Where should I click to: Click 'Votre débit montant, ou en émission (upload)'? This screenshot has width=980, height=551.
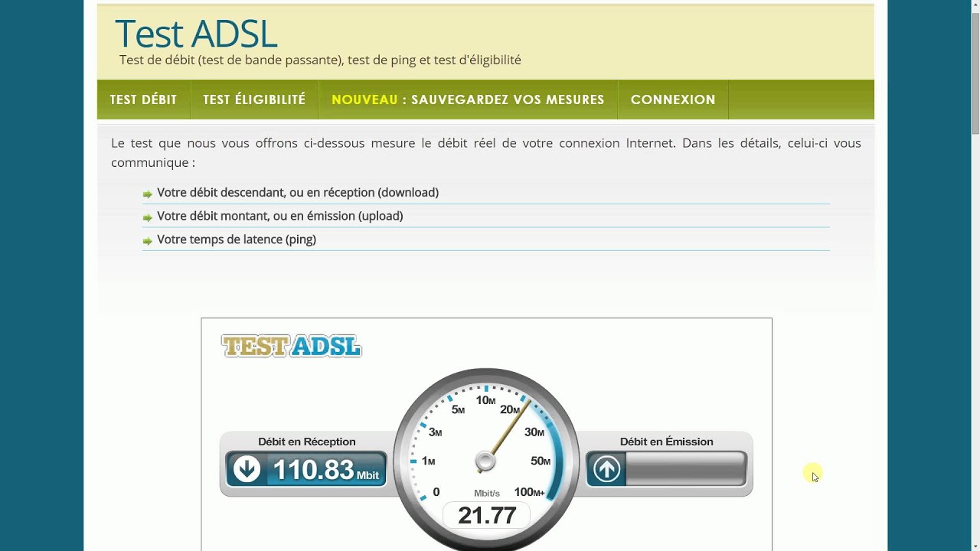[x=280, y=216]
